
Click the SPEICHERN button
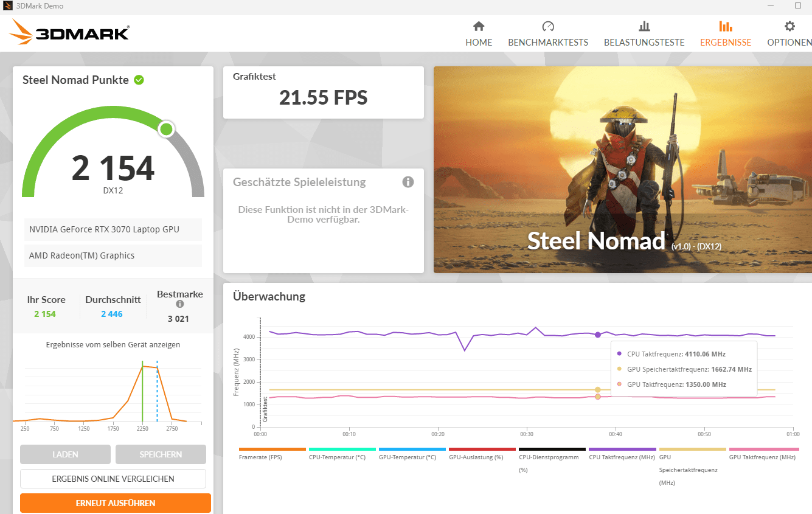[161, 454]
